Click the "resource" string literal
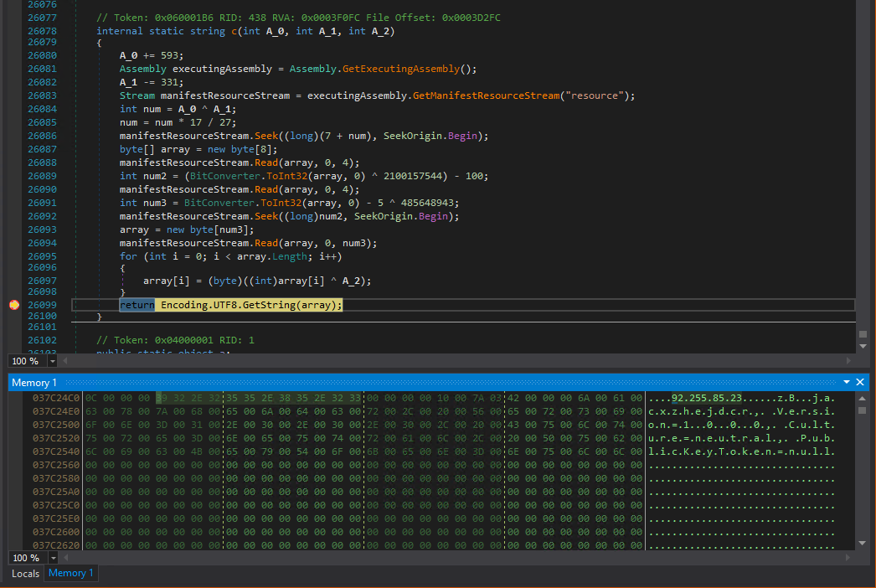The width and height of the screenshot is (876, 588). [595, 95]
